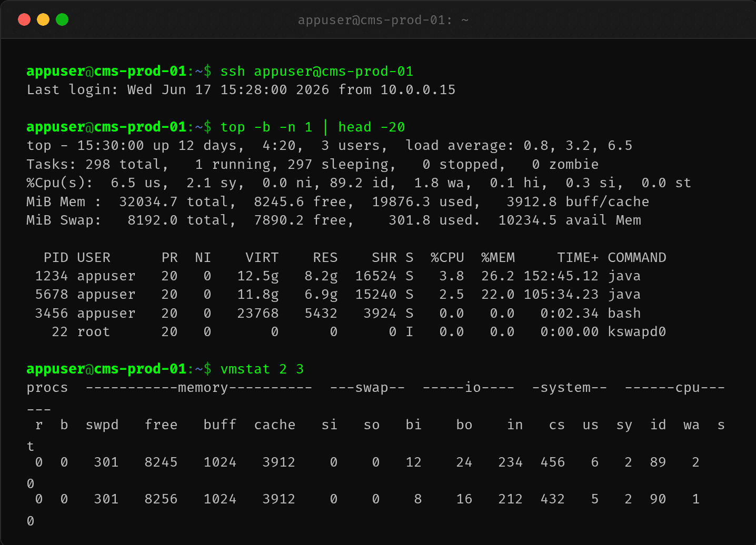Click the '0 zombie' tasks value
This screenshot has height=545, width=756.
point(565,164)
